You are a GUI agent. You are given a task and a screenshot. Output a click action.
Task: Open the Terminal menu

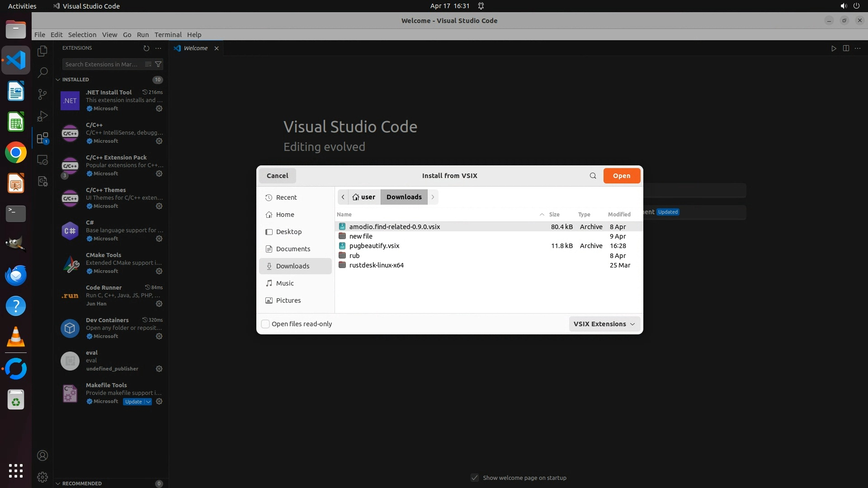pyautogui.click(x=168, y=35)
